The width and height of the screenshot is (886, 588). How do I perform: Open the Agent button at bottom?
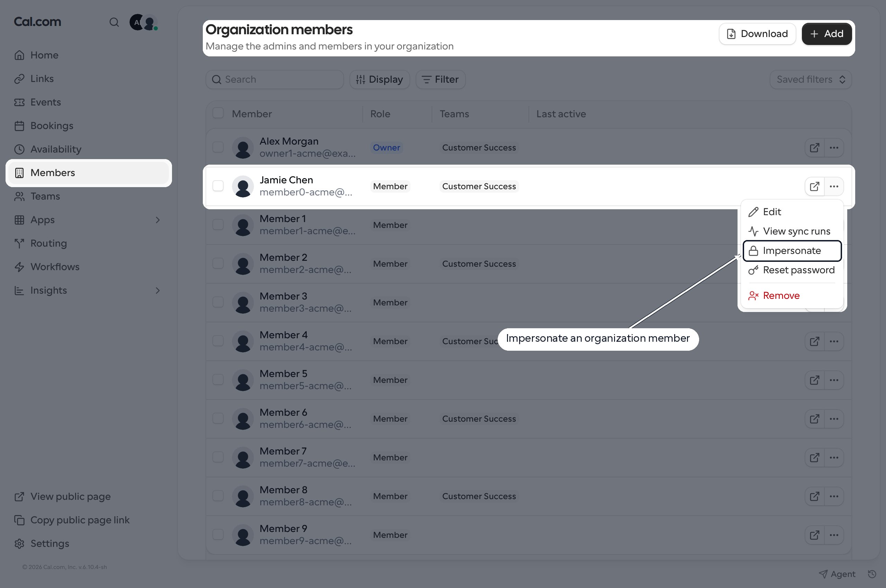[837, 574]
